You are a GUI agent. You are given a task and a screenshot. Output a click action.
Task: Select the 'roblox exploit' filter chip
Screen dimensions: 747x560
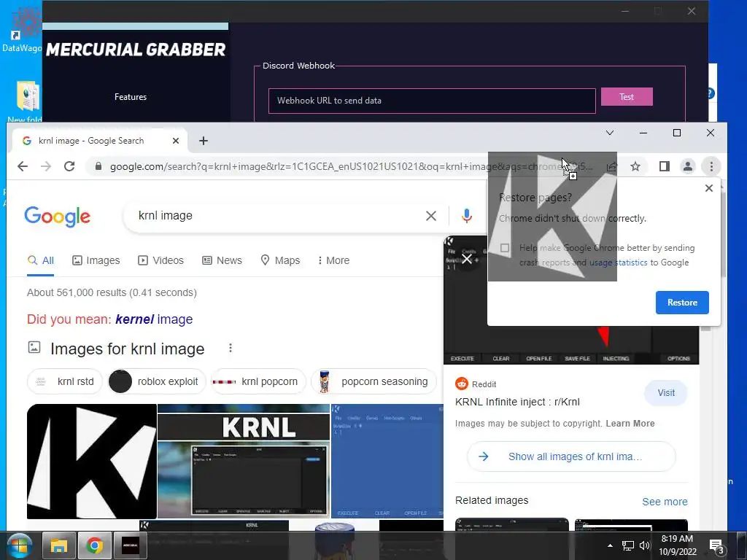pos(158,381)
